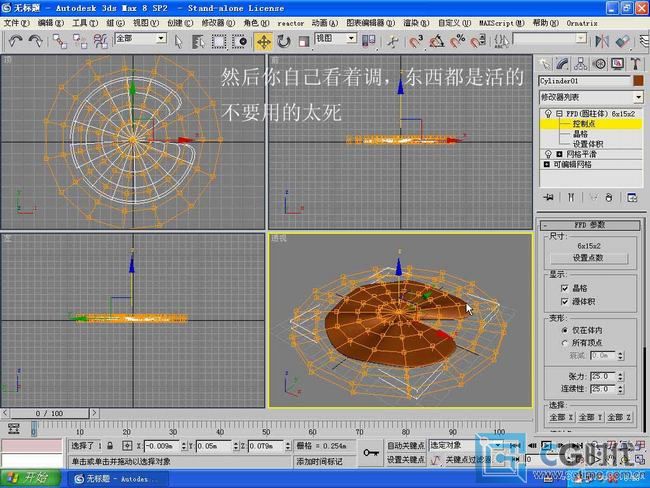
Task: Click the 设置关键点 Set Key button
Action: [x=405, y=460]
